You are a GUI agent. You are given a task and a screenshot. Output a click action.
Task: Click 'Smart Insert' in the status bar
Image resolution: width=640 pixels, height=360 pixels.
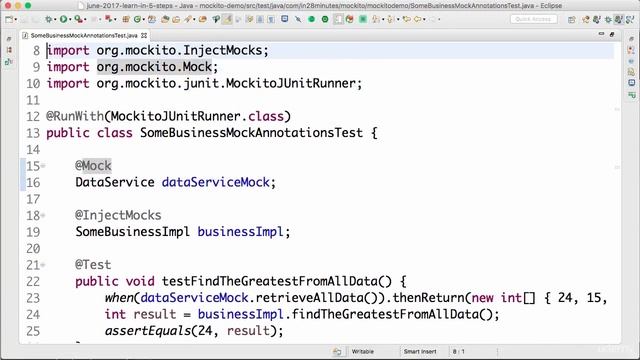tap(420, 351)
